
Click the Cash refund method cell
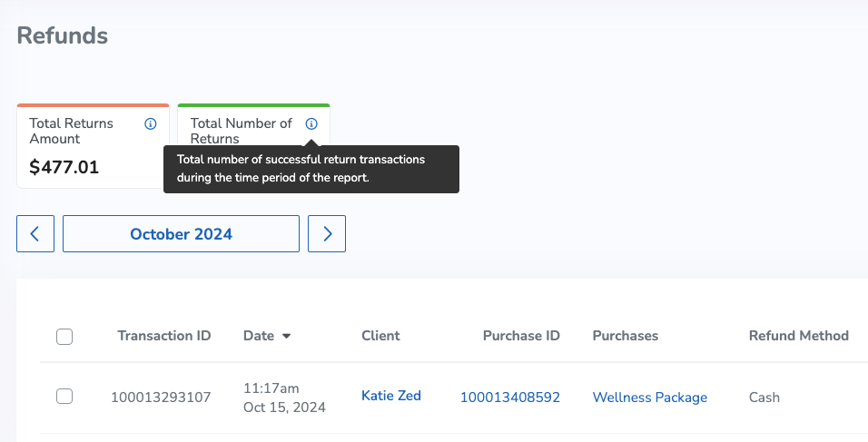pos(764,398)
